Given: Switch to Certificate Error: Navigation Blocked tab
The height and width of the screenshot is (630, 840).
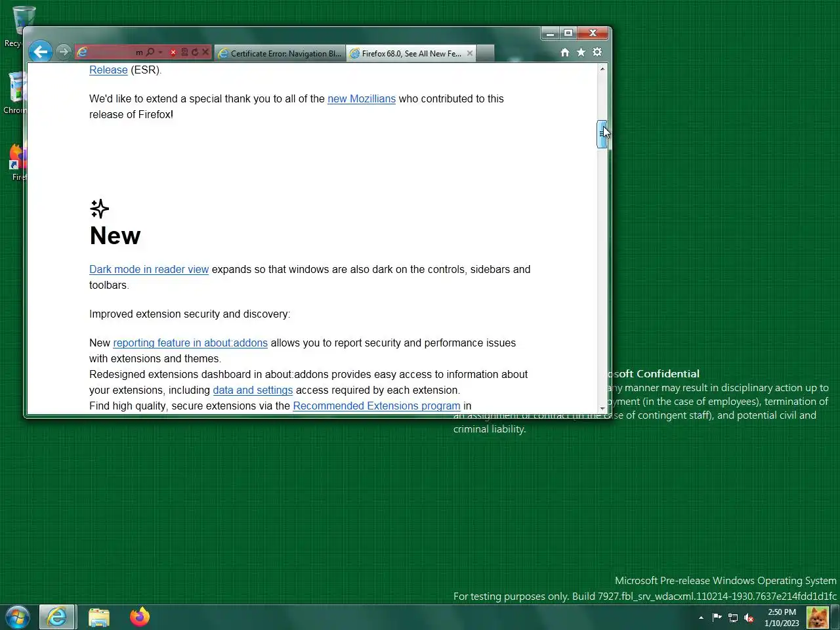Looking at the screenshot, I should (280, 53).
